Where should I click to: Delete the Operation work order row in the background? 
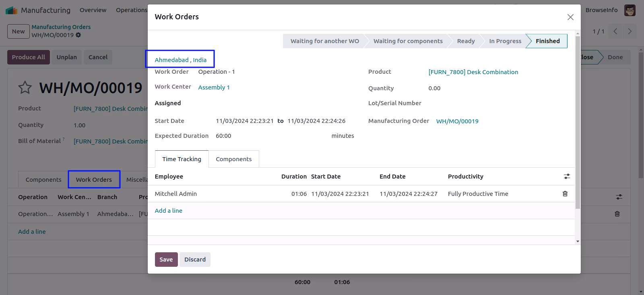click(x=617, y=214)
